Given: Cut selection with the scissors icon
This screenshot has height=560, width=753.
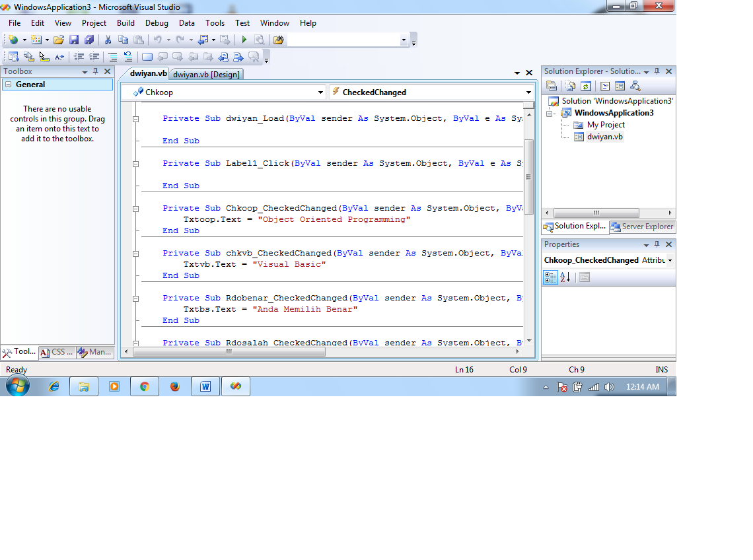Looking at the screenshot, I should coord(108,40).
